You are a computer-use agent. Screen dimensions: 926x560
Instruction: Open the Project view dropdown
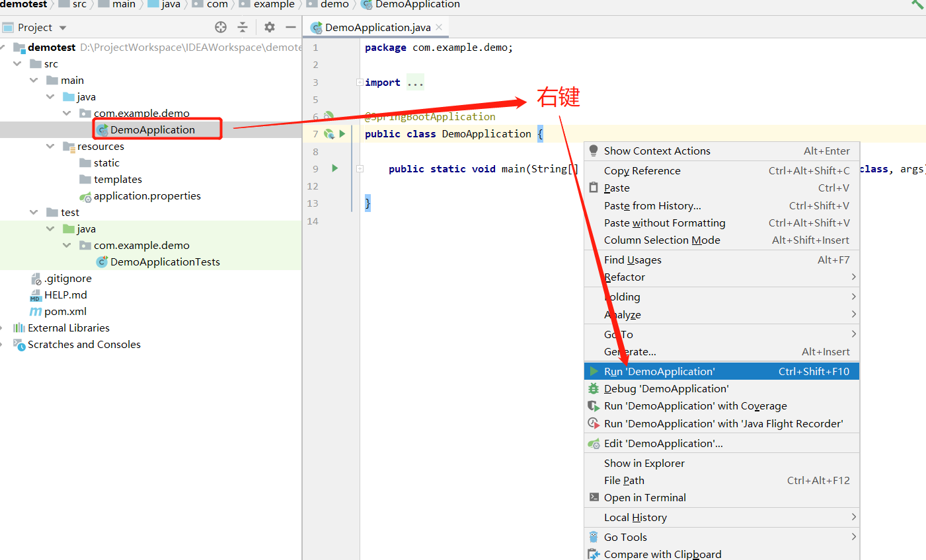63,28
